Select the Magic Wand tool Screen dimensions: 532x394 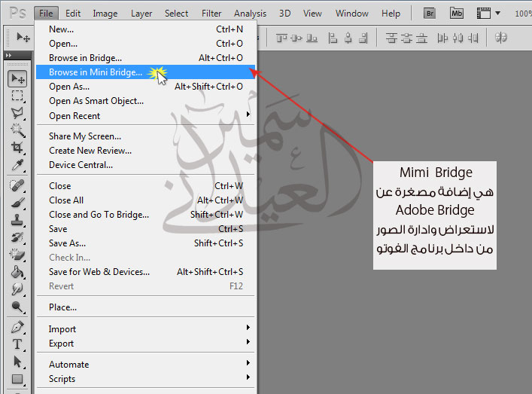pyautogui.click(x=17, y=130)
